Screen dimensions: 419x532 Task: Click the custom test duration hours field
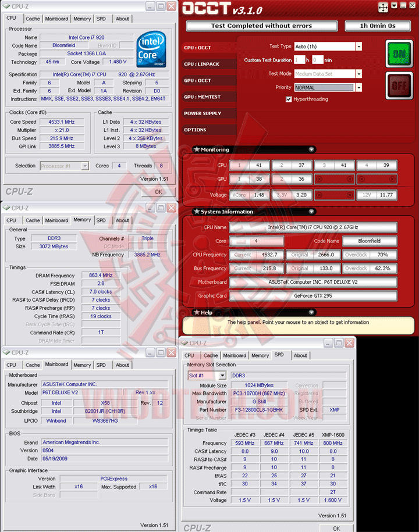pos(299,60)
